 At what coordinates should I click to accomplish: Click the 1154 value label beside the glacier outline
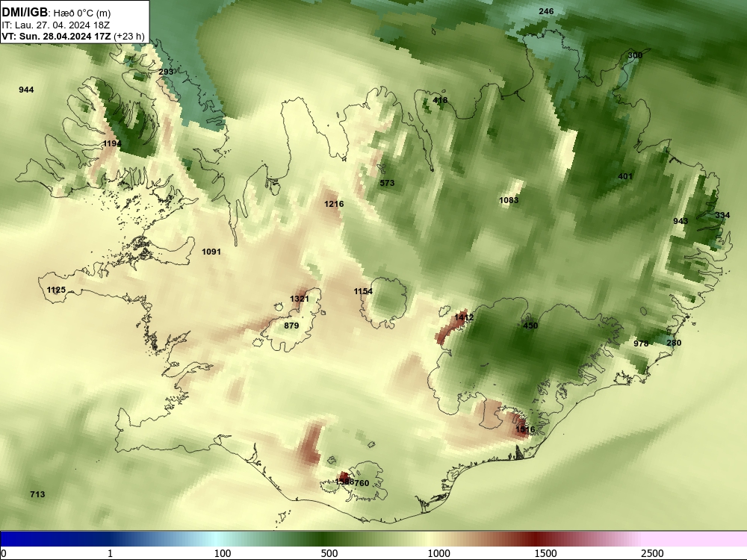[x=364, y=291]
